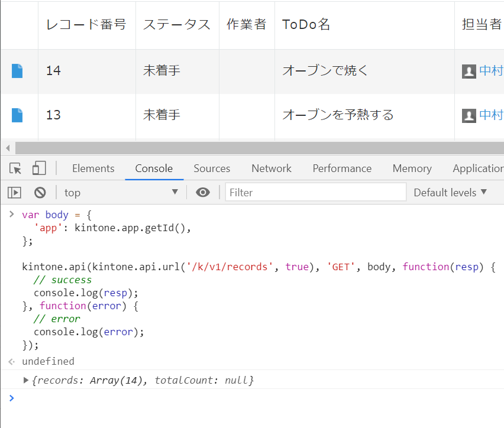Click the 作業者 column header

point(247,24)
